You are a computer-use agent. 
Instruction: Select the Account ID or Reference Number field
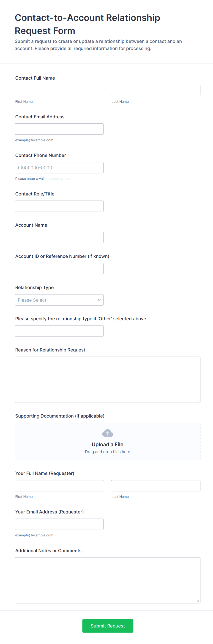click(x=59, y=268)
